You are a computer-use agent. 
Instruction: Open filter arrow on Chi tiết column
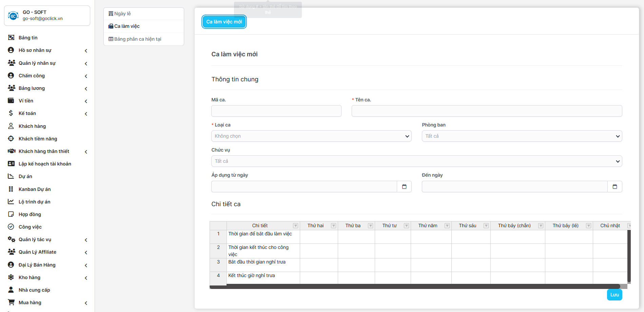(295, 226)
